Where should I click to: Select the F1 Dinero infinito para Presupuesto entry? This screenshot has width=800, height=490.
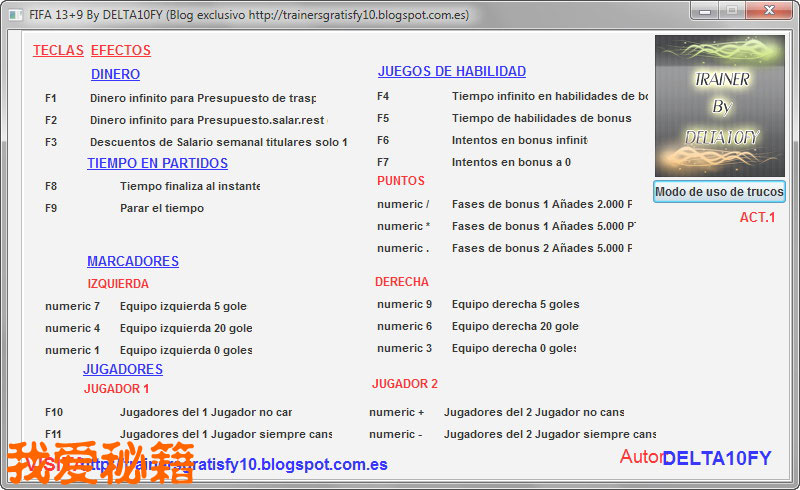point(202,98)
